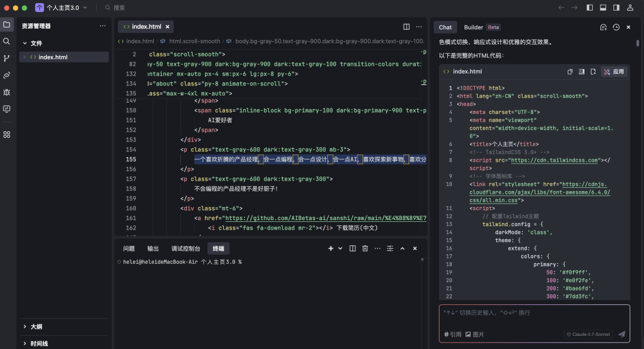Viewport: 644px width, 349px height.
Task: Split the terminal pane
Action: coord(352,248)
